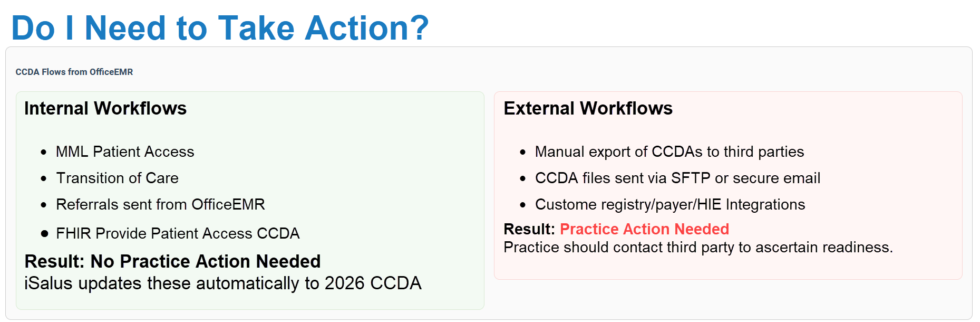This screenshot has width=980, height=322.
Task: Select the 'CCDA Flows from OfficeEMR' label
Action: click(x=74, y=72)
